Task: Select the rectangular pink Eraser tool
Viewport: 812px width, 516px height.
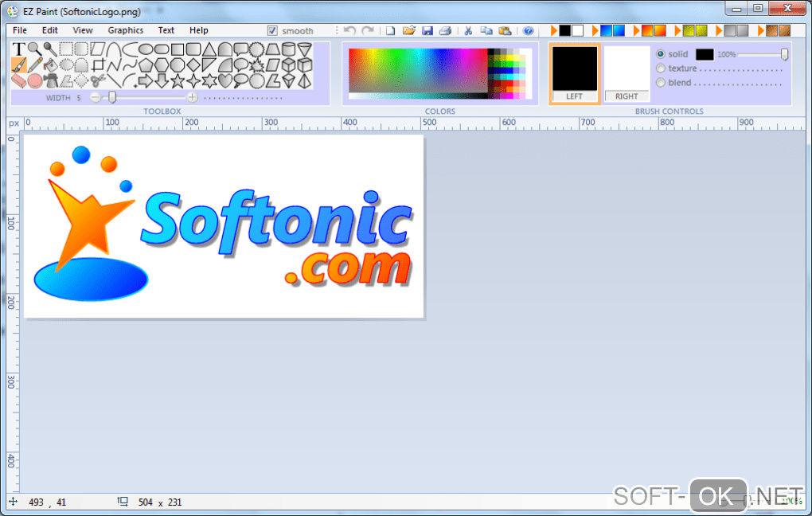Action: point(18,81)
